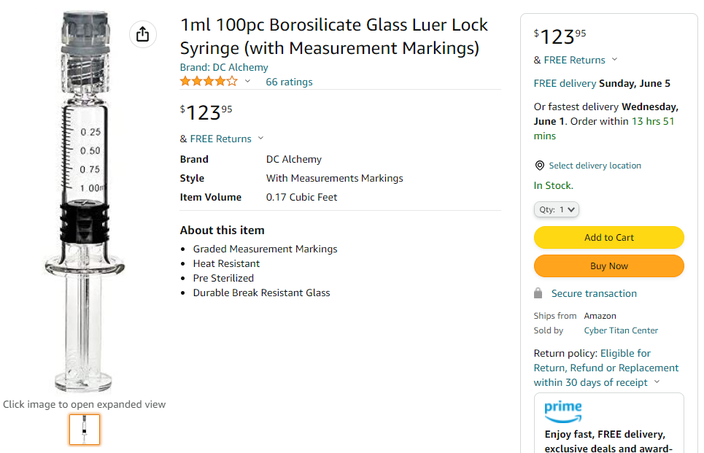
Task: Click the Prime logo
Action: pos(563,411)
